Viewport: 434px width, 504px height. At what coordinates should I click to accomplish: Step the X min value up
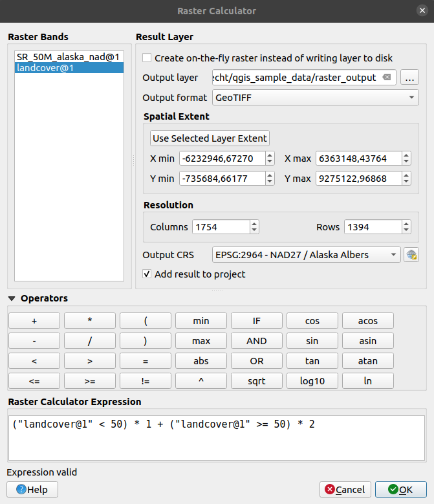(270, 155)
